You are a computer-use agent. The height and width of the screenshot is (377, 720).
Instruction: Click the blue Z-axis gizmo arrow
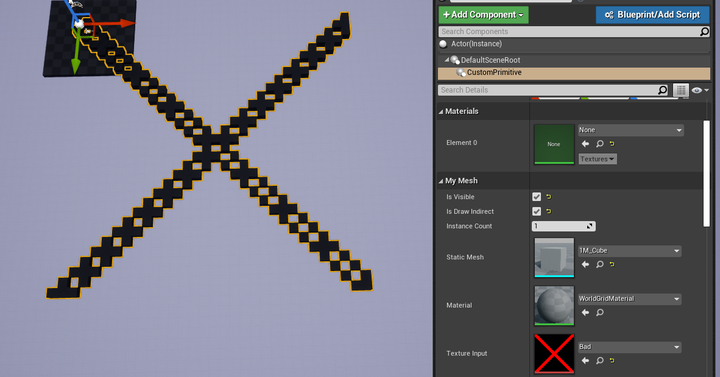point(71,10)
